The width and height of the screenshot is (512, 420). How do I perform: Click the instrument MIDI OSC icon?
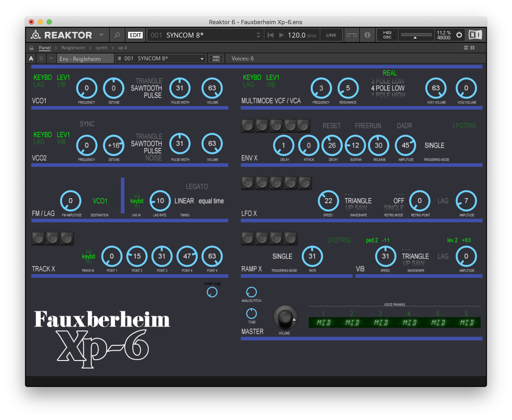216,59
